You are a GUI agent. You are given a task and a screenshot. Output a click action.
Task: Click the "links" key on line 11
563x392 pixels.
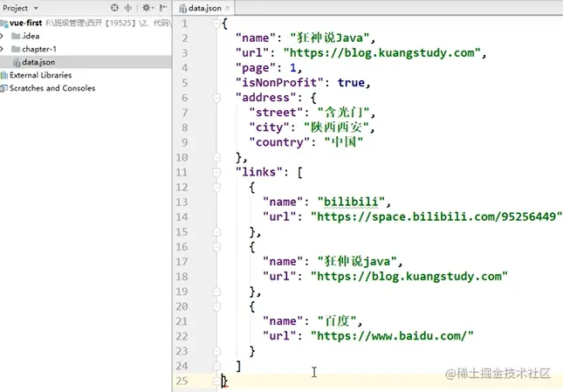(259, 172)
